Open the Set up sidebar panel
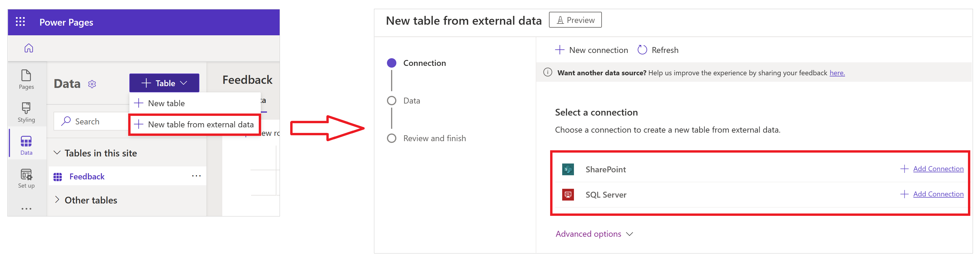Viewport: 980px width, 267px height. [x=26, y=177]
